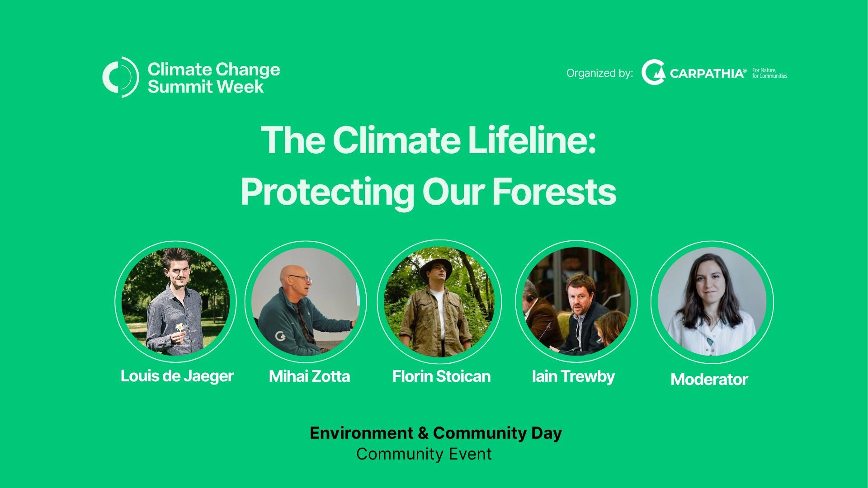Screen dimensions: 868x488
Task: Select the "Iain Trewby" name label
Action: (x=573, y=376)
